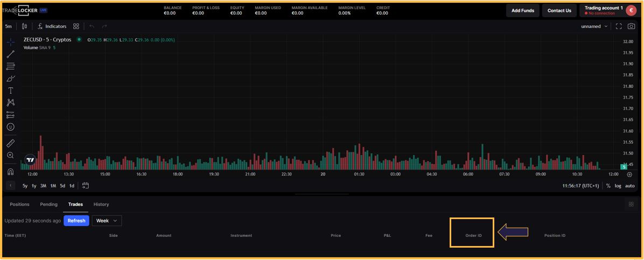Collapse the drawing toolbar arrow
The image size is (644, 260).
11,186
